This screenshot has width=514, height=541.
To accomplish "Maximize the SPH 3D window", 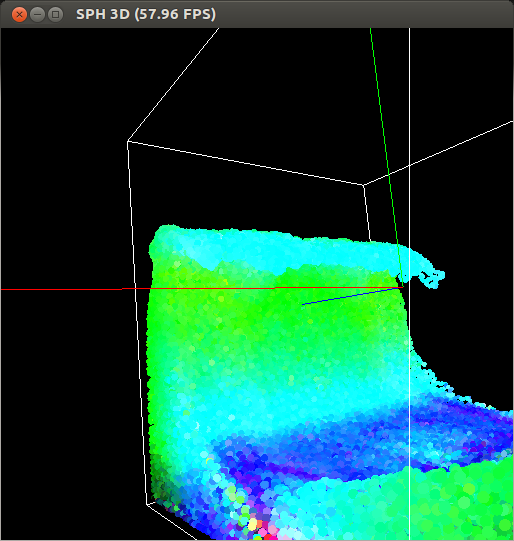I will click(55, 14).
